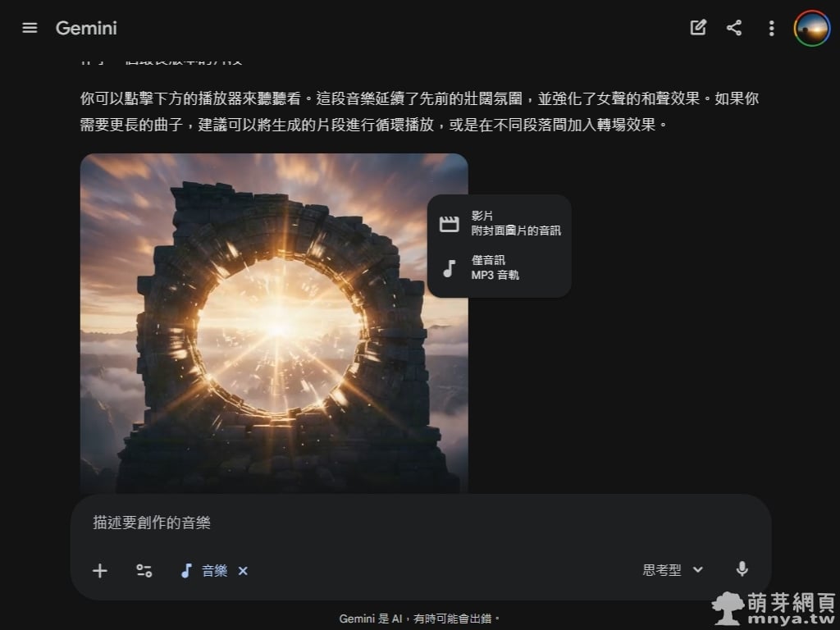840x630 pixels.
Task: Expand the 思考型 model selector
Action: pyautogui.click(x=662, y=570)
